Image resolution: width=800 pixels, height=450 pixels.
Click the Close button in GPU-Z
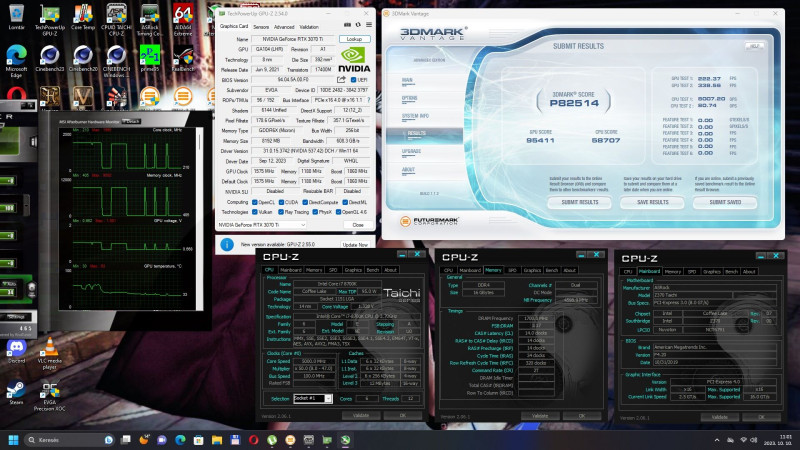(x=358, y=224)
